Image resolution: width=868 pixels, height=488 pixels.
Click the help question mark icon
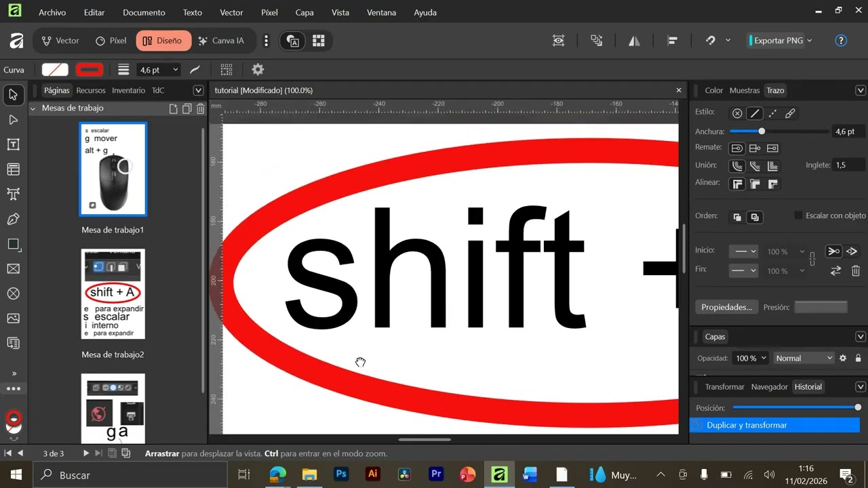pos(841,41)
